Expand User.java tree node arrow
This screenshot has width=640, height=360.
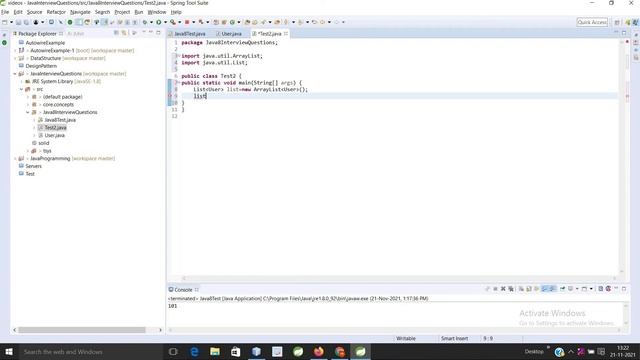pyautogui.click(x=34, y=136)
